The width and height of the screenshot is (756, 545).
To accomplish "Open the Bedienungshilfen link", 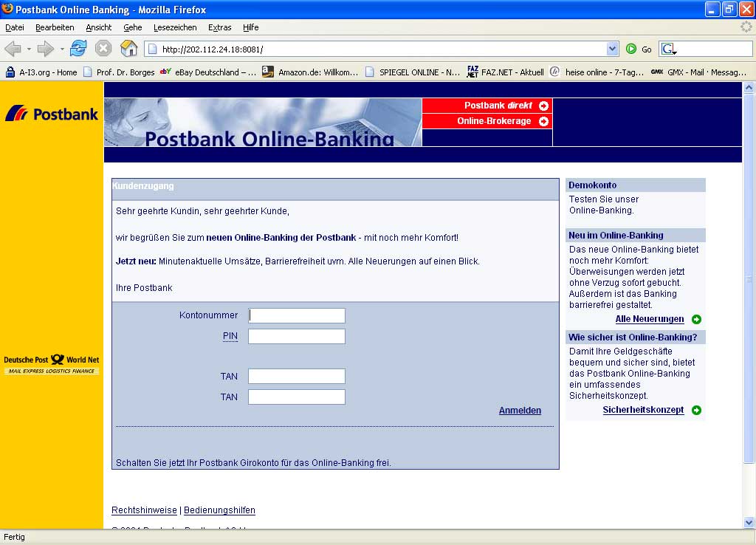I will pyautogui.click(x=219, y=510).
